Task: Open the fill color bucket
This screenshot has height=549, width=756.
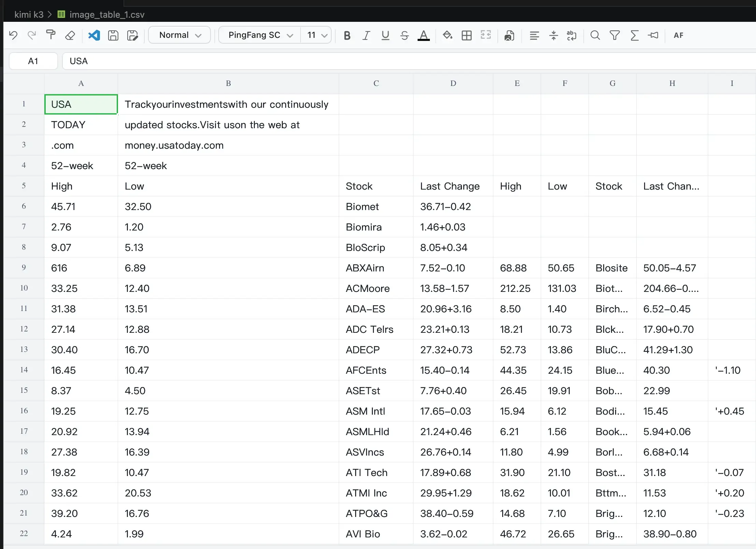Action: 447,35
